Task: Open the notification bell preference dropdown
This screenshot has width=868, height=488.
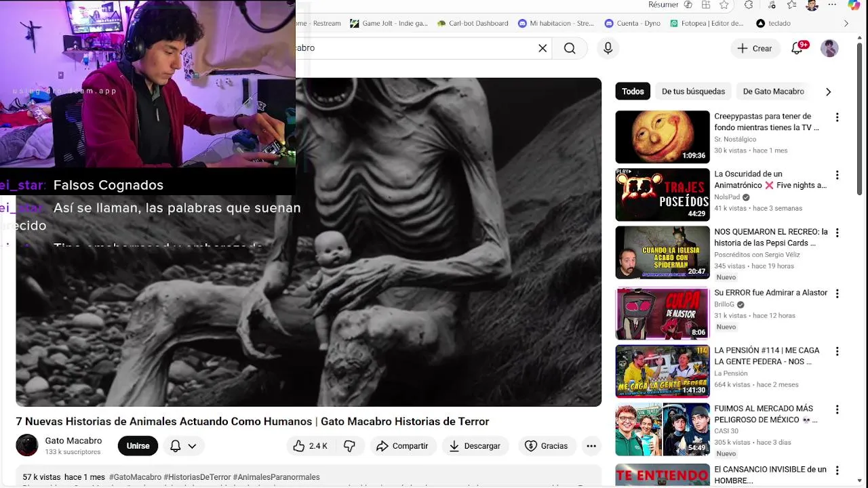Action: 183,446
